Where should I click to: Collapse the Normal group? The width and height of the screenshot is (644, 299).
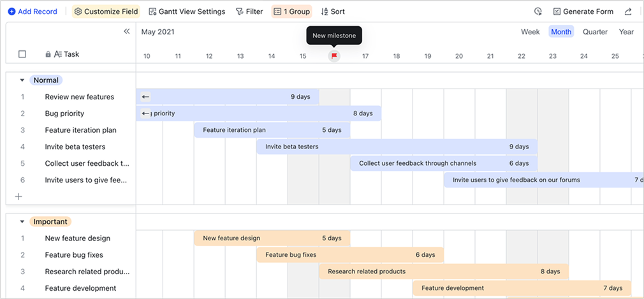coord(22,80)
